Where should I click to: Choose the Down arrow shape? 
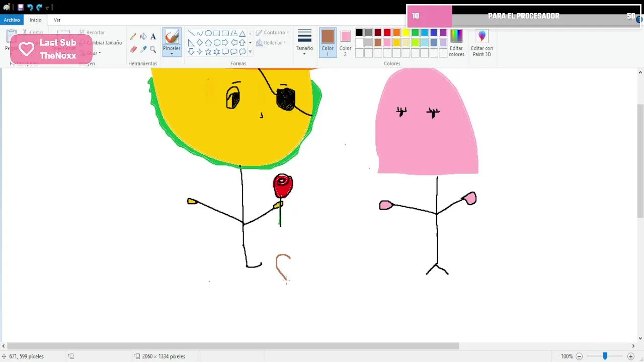pos(191,52)
